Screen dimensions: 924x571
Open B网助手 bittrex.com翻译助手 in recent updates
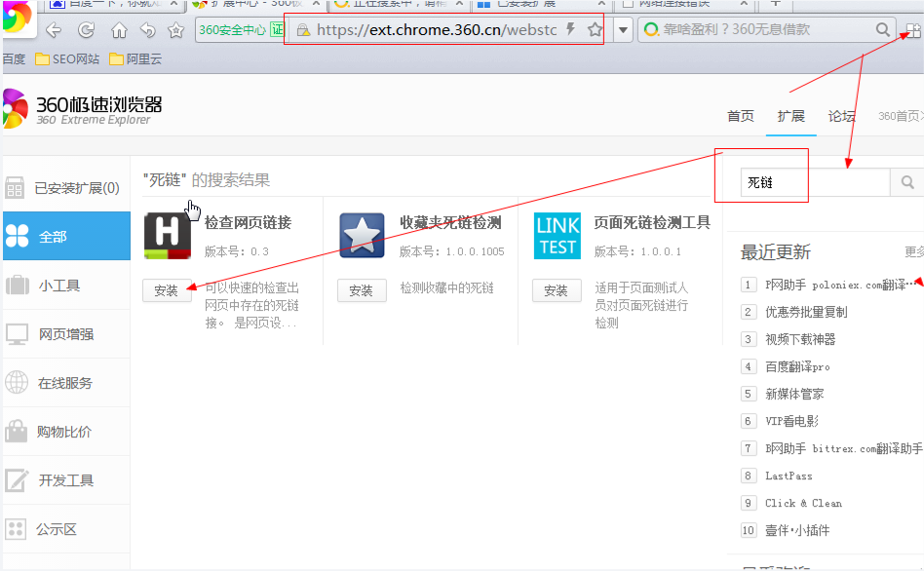(x=844, y=448)
